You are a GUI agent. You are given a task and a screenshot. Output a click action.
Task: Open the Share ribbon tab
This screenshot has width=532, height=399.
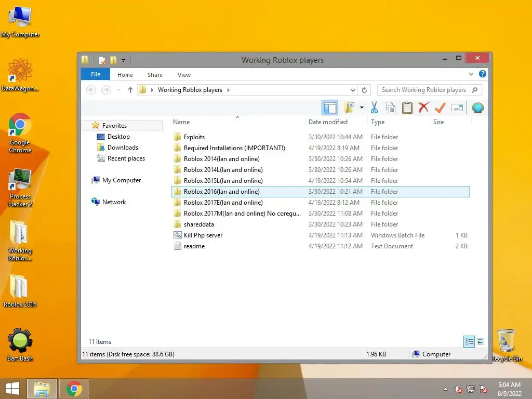click(155, 75)
